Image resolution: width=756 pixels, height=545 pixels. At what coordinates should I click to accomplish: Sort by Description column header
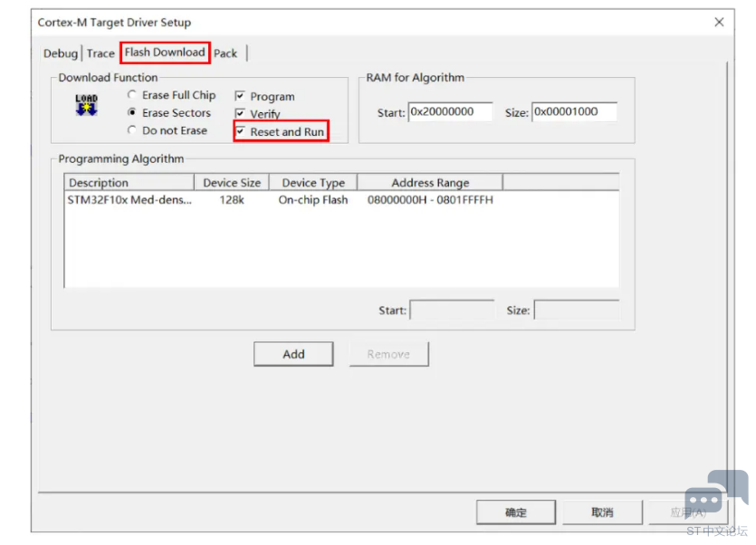[129, 183]
